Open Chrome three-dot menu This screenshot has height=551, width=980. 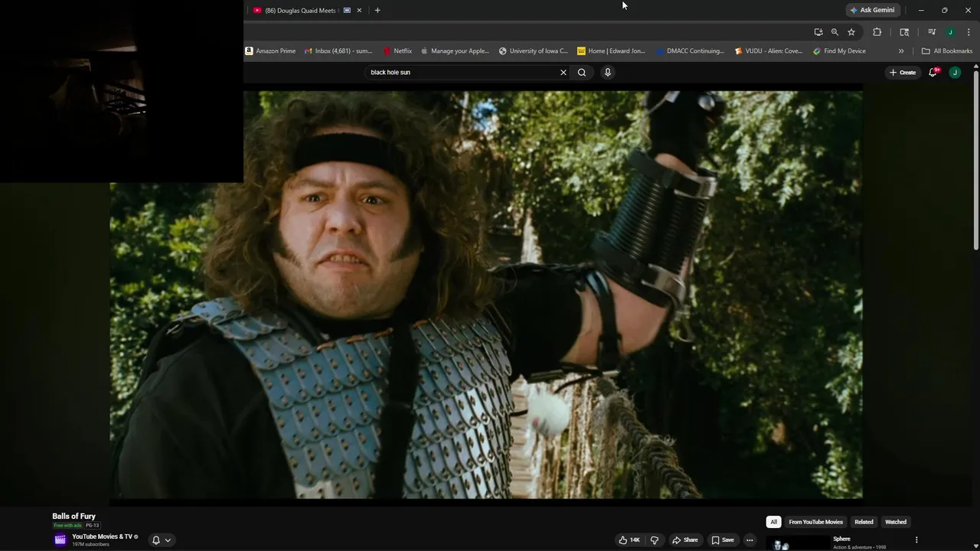click(x=969, y=32)
